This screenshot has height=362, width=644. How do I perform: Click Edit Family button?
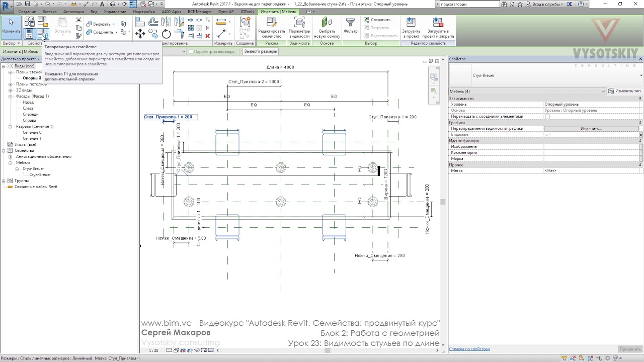(272, 28)
